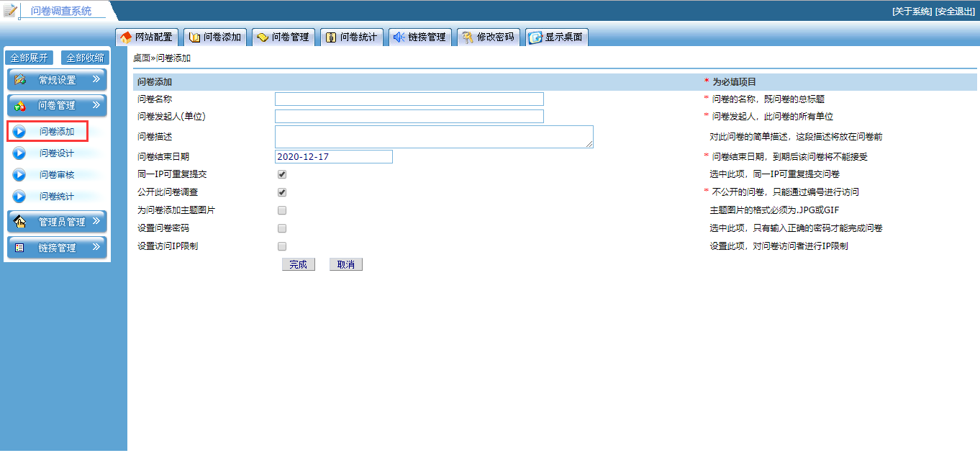Image resolution: width=980 pixels, height=471 pixels.
Task: Click the blue arrow icon beside 问卷审核
Action: (x=19, y=174)
